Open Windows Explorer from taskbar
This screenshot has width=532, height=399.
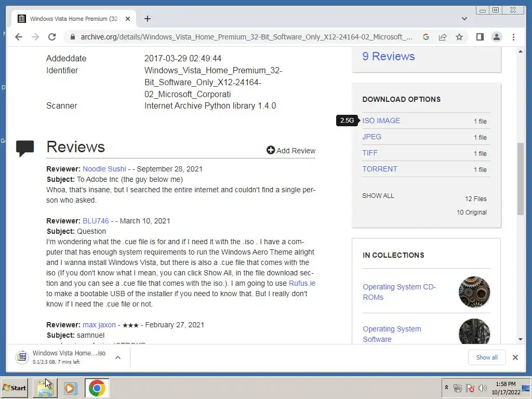[x=45, y=388]
